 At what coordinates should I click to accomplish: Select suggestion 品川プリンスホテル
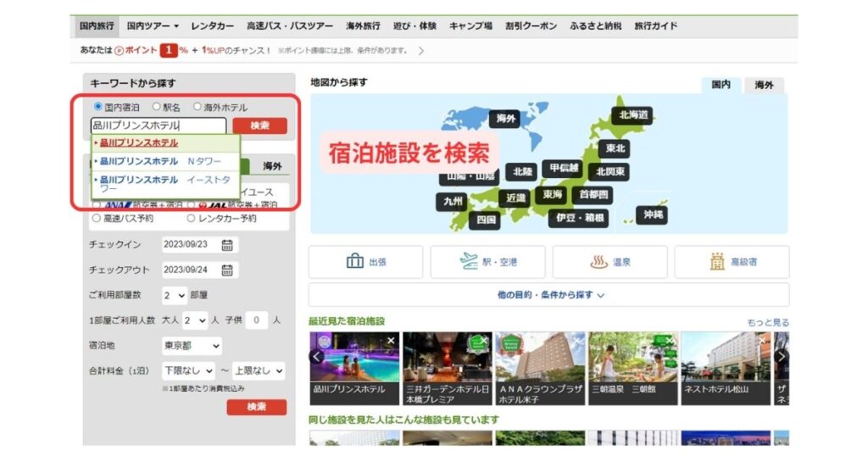pos(166,142)
